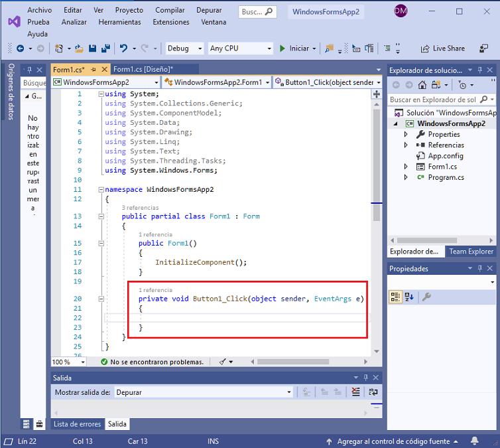The height and width of the screenshot is (448, 500).
Task: Click the comment-out lines toolbar icon
Action: (356, 48)
